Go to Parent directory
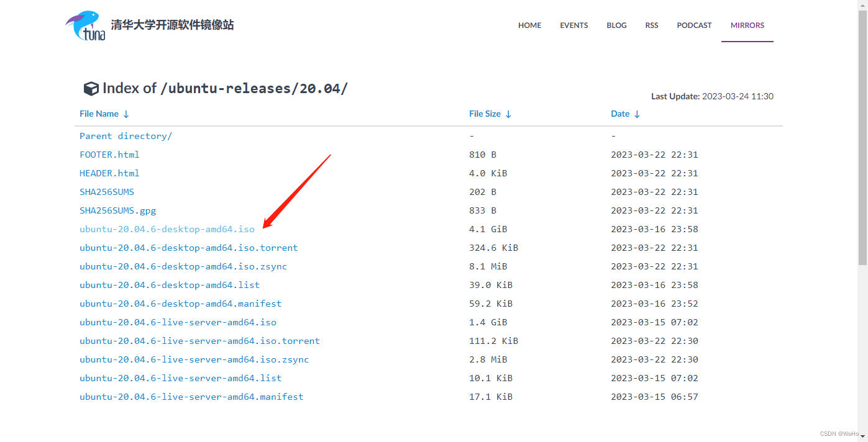The width and height of the screenshot is (868, 442). 126,136
